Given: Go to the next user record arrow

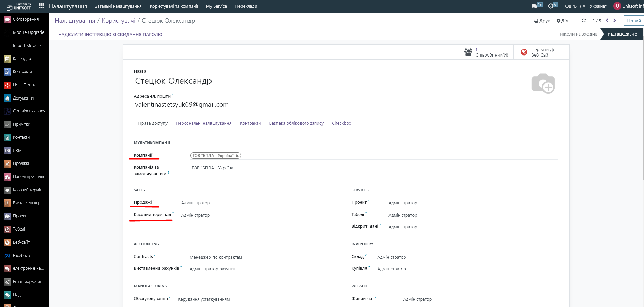Looking at the screenshot, I should click(x=615, y=21).
